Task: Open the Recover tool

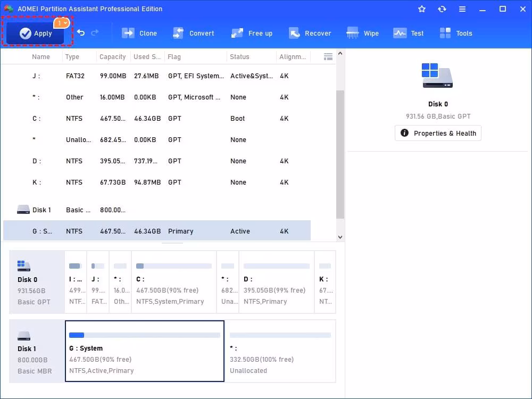Action: click(x=310, y=33)
